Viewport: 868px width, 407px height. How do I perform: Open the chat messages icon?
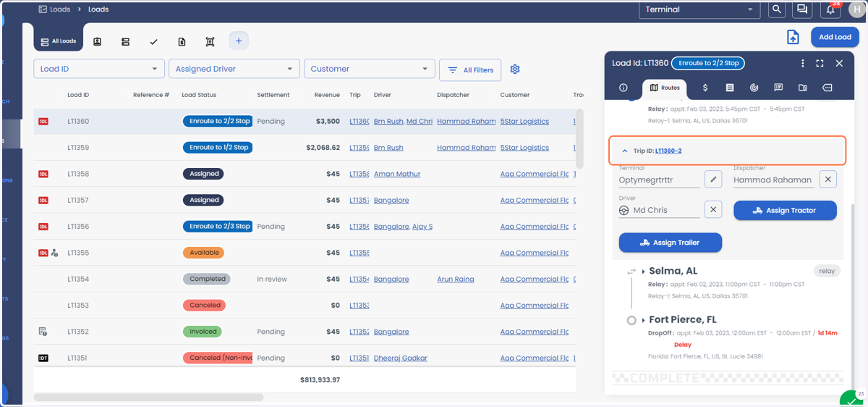point(801,9)
